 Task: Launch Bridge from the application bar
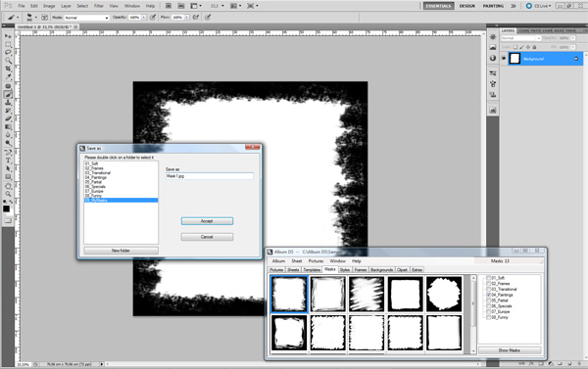(169, 6)
